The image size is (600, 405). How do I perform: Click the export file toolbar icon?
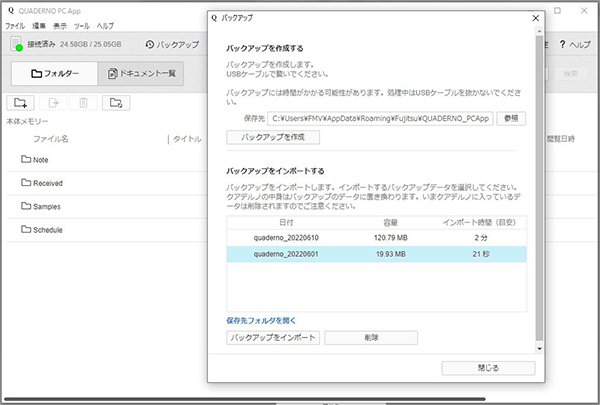click(53, 103)
